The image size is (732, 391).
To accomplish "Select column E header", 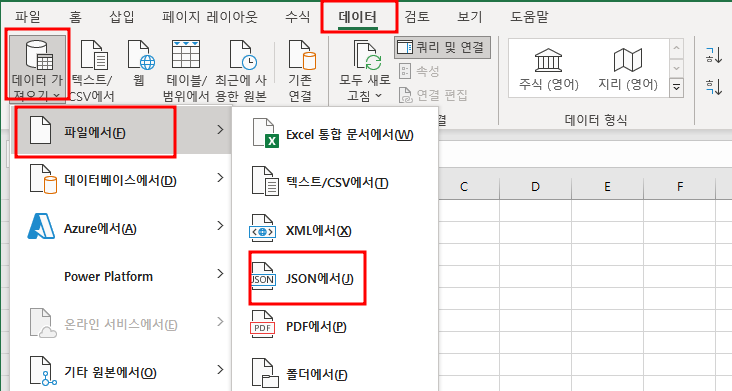I will click(x=607, y=187).
